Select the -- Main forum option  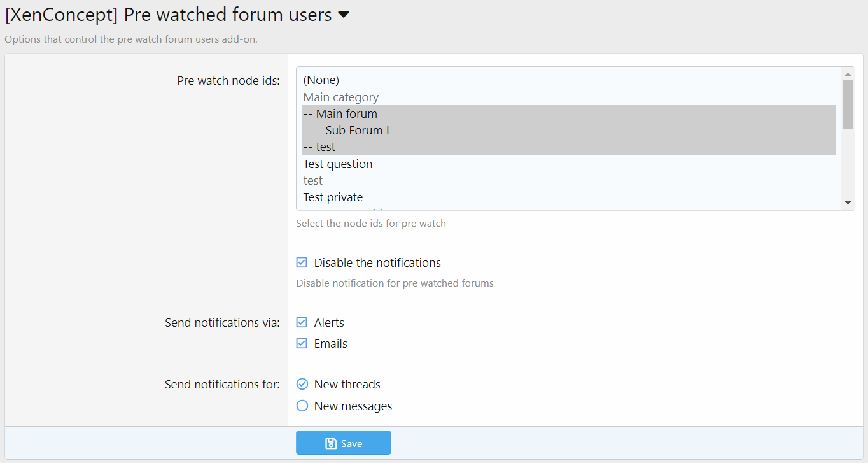569,113
